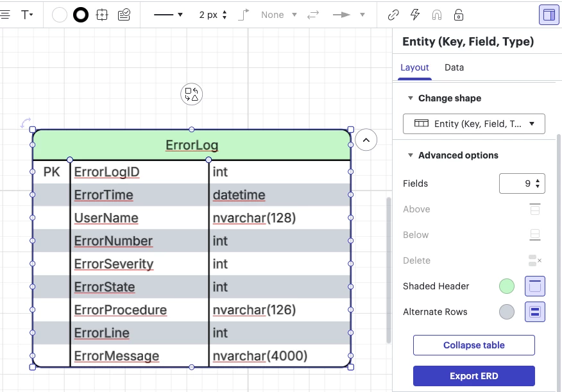Click the Delete row icon
Viewport: 562px width, 392px height.
(x=535, y=260)
